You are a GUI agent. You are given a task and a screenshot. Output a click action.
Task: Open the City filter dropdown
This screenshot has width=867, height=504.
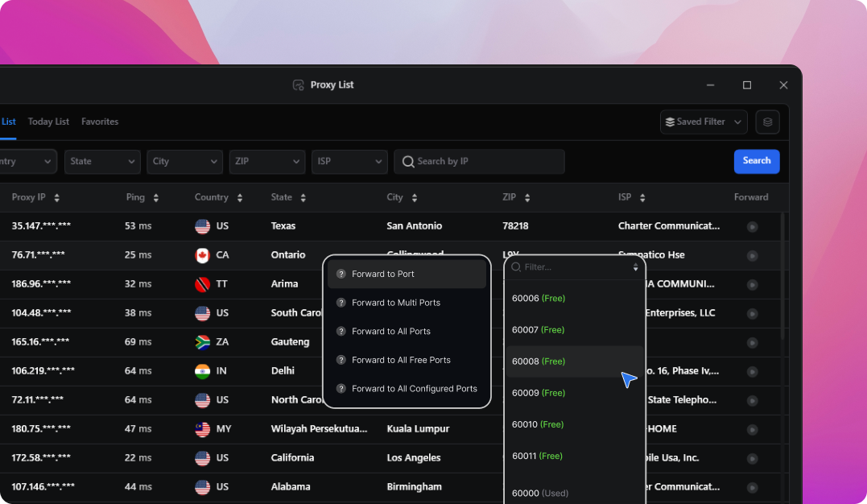point(184,162)
